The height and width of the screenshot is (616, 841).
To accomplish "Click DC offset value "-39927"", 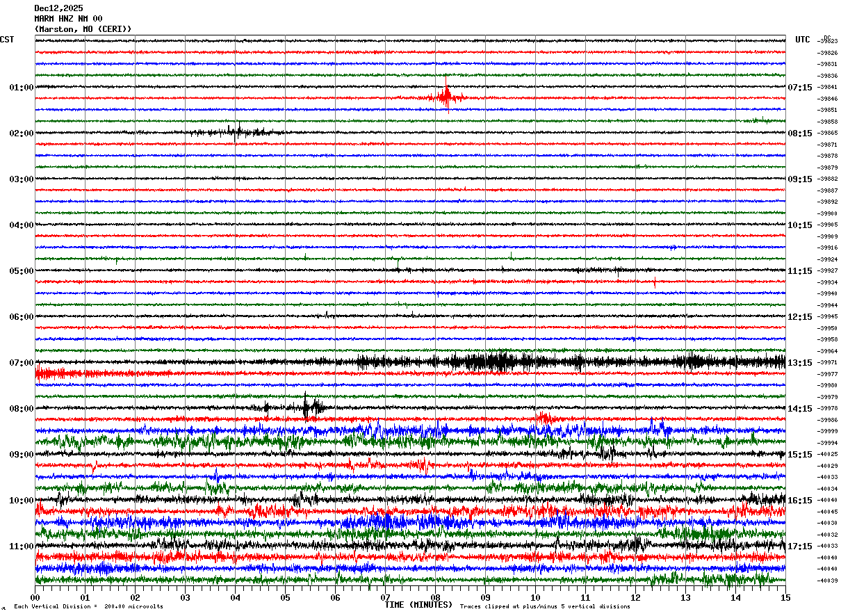I will tap(828, 270).
